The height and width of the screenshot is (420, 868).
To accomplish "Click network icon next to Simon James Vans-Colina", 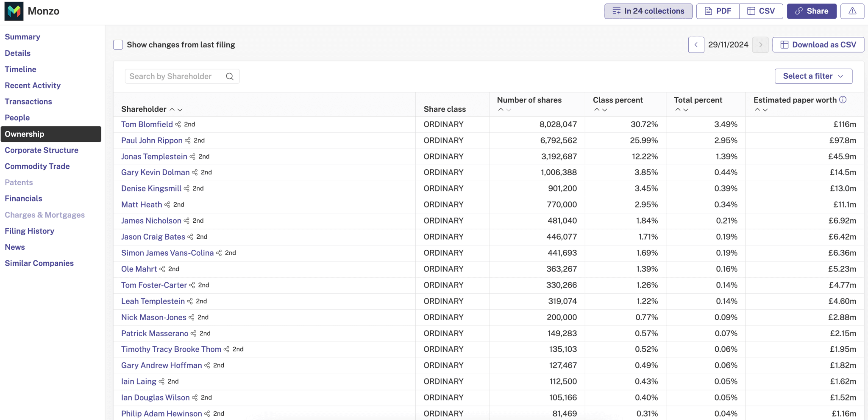I will click(219, 253).
